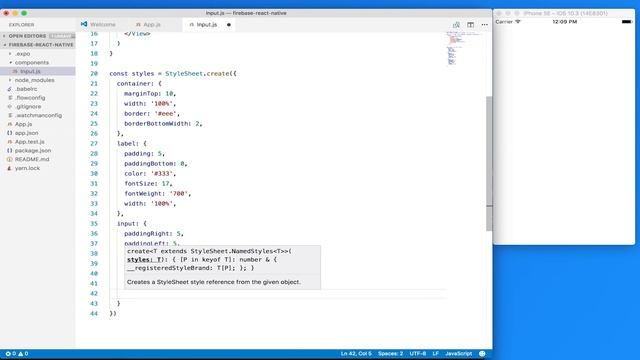Click the 'label: {' line
The image size is (640, 360).
tap(131, 143)
